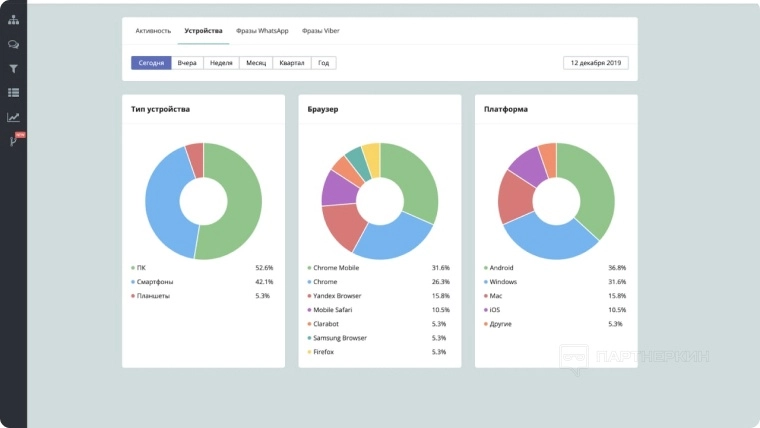Screen dimensions: 760x428
Task: Open the list view icon in sidebar
Action: coord(13,93)
